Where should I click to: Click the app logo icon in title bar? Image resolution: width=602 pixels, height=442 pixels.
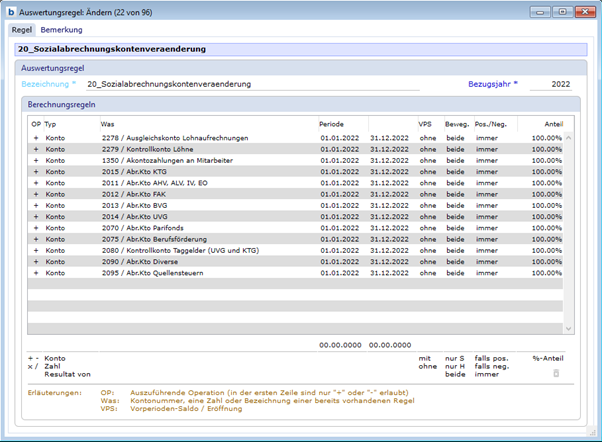(x=11, y=11)
